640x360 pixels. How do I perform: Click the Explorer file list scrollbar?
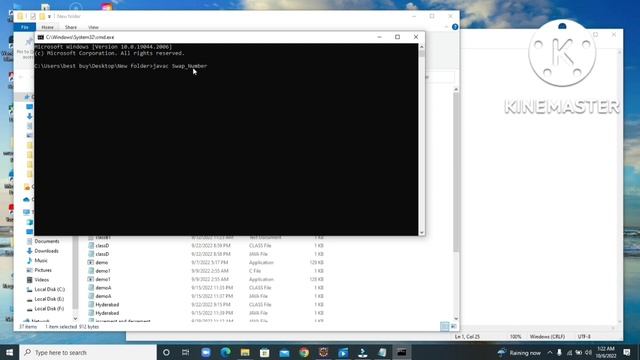click(x=456, y=171)
